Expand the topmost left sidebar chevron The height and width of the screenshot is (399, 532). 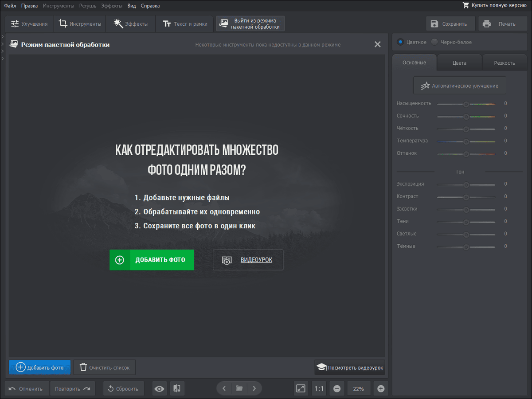[2, 37]
